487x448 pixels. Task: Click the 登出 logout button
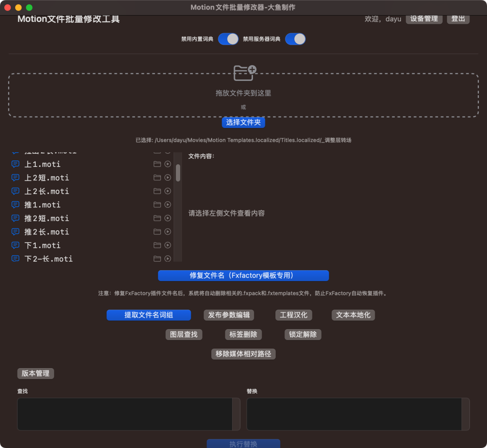(458, 19)
